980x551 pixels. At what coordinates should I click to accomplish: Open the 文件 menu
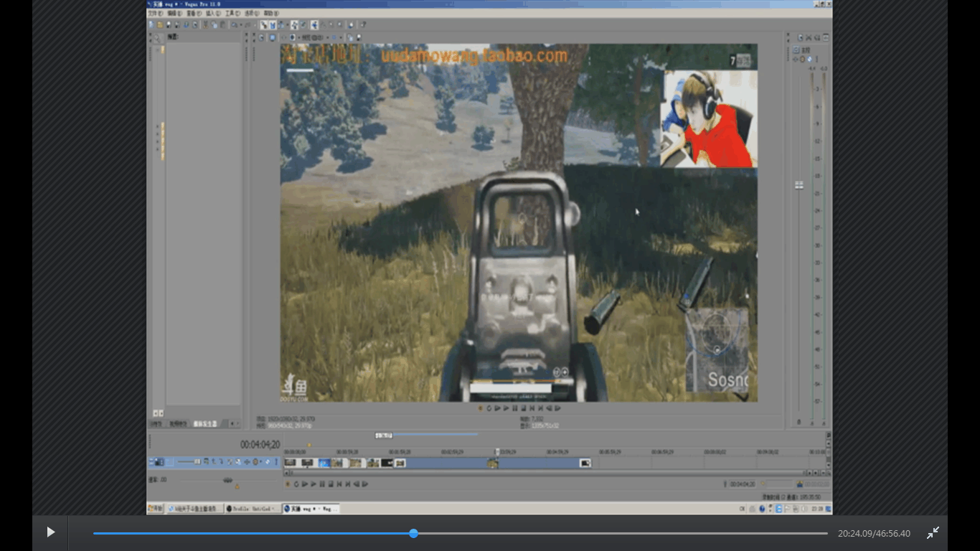[155, 14]
